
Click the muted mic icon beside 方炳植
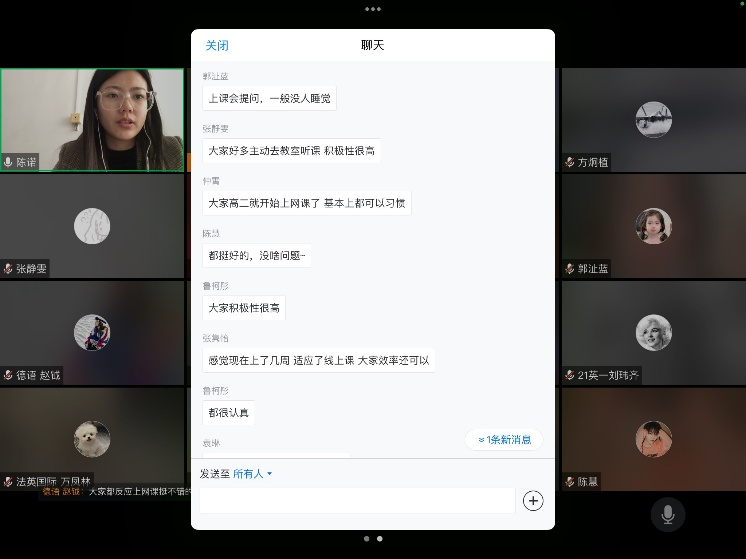[x=569, y=162]
